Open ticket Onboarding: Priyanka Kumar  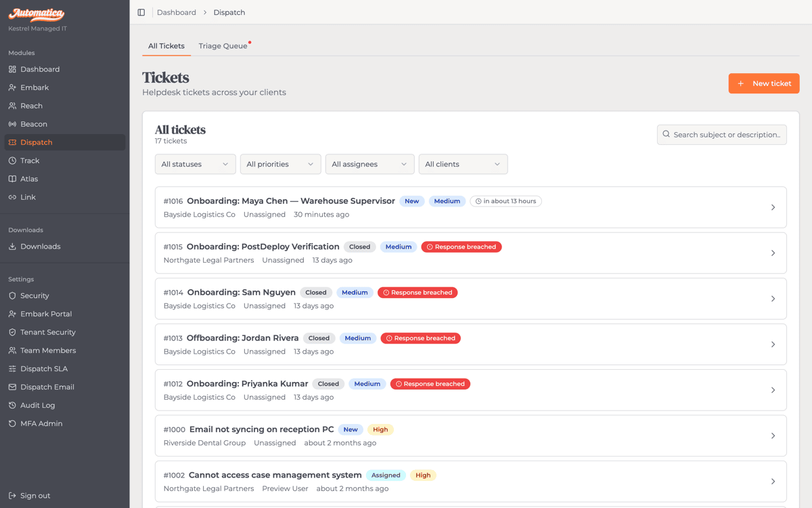247,384
